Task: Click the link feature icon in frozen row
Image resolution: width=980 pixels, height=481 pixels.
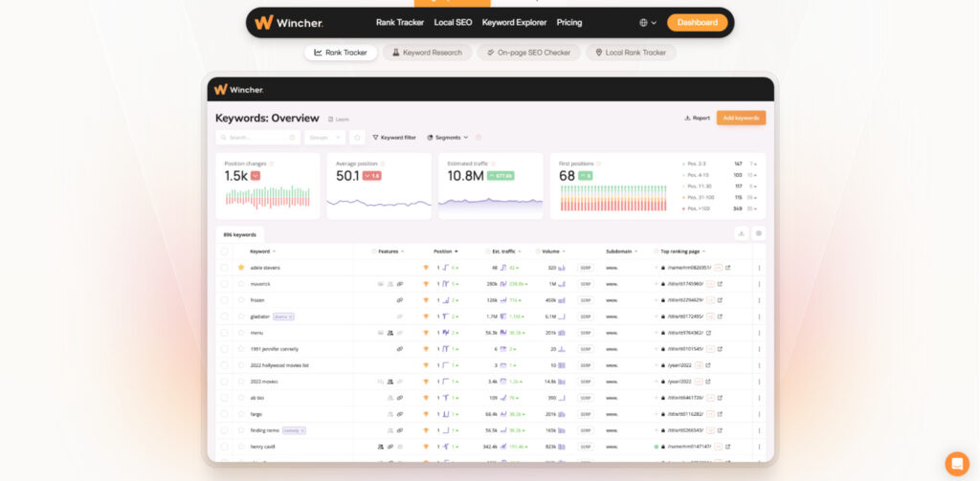Action: coord(400,300)
